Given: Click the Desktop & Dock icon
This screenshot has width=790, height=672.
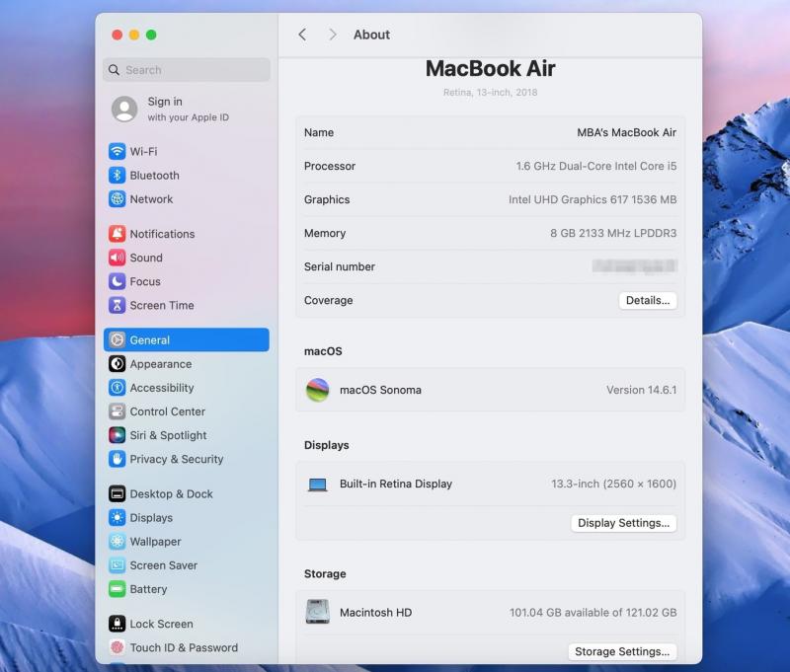Looking at the screenshot, I should tap(117, 493).
